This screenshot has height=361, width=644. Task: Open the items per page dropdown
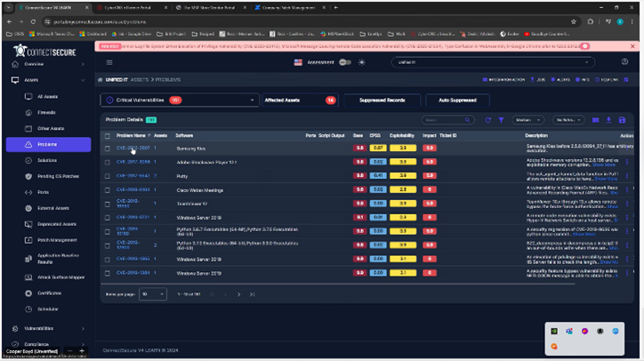point(153,294)
